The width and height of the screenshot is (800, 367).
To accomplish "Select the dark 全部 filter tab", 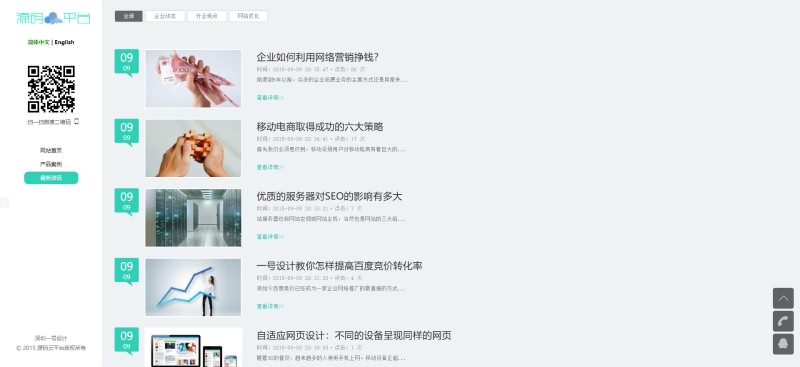I will pos(129,16).
